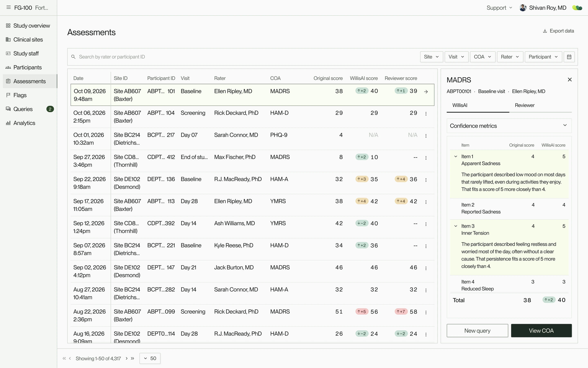
Task: Open the hamburger menu icon
Action: 9,8
